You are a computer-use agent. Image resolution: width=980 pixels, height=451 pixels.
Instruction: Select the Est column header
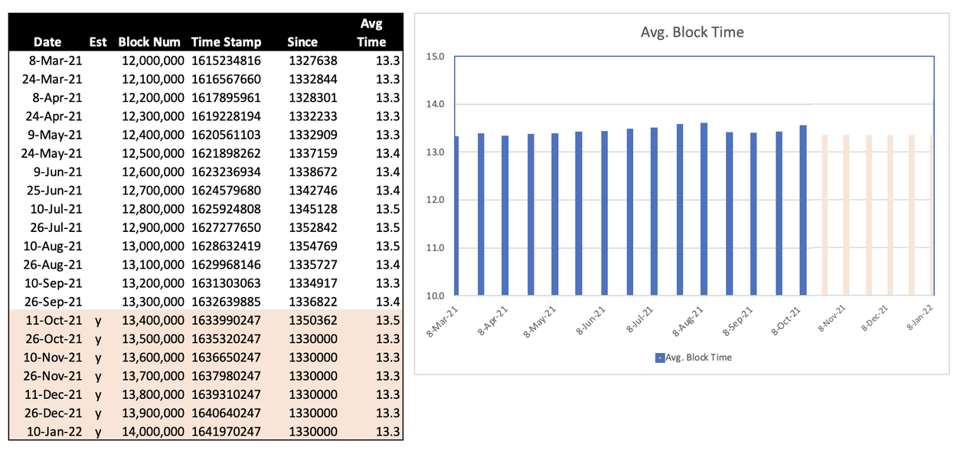coord(97,42)
